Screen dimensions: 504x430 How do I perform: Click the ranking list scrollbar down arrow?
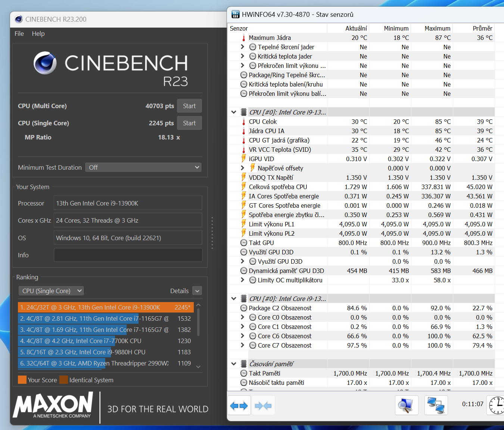pos(198,367)
